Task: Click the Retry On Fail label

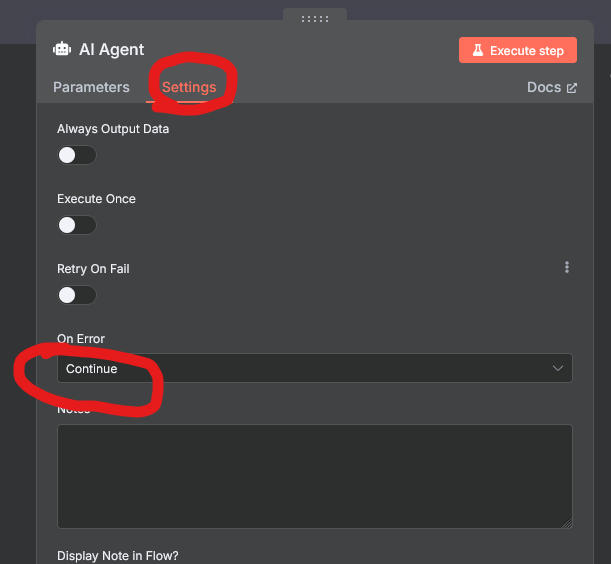Action: click(x=93, y=269)
